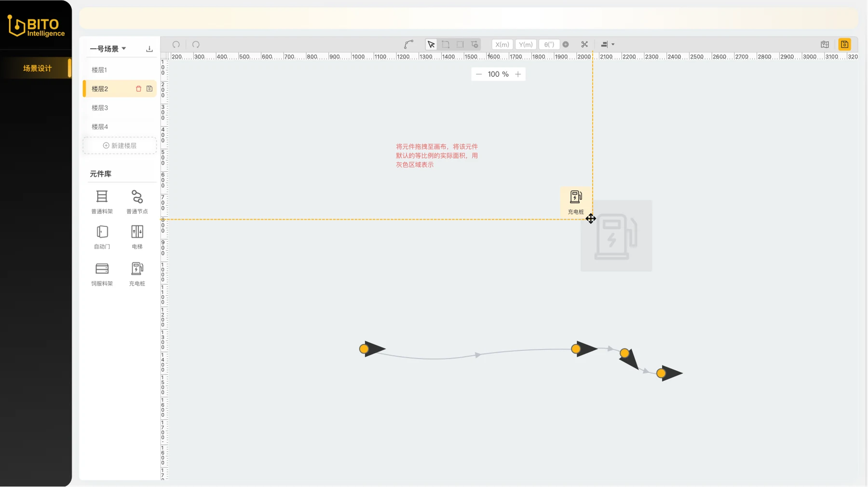Pick the 普通节点 node component
This screenshot has height=487, width=868.
pyautogui.click(x=137, y=202)
